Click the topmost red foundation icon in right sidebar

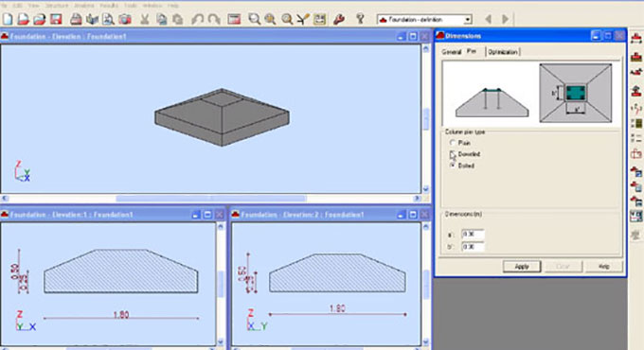(x=636, y=39)
